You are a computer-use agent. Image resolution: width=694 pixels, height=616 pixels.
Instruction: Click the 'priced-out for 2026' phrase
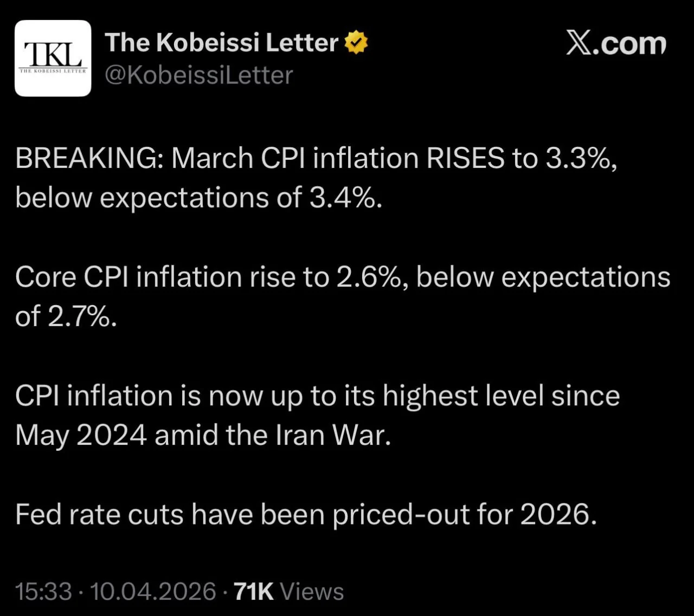pos(464,514)
